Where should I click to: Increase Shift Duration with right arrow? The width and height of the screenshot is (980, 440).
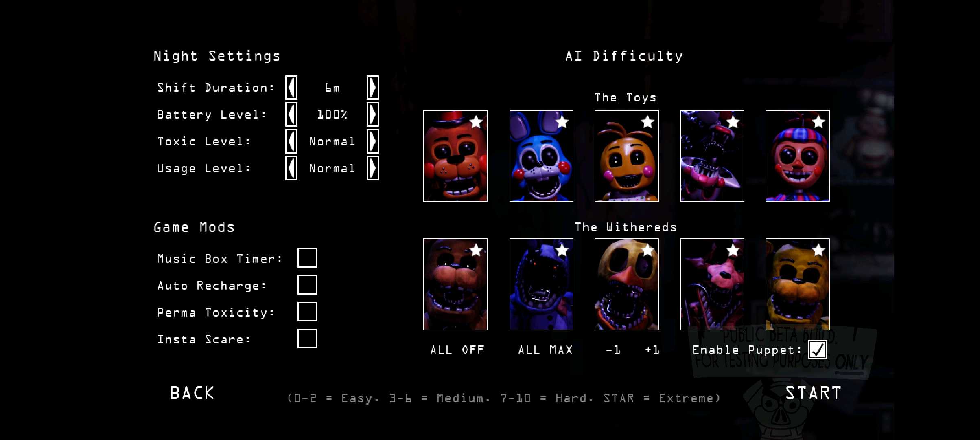[372, 88]
